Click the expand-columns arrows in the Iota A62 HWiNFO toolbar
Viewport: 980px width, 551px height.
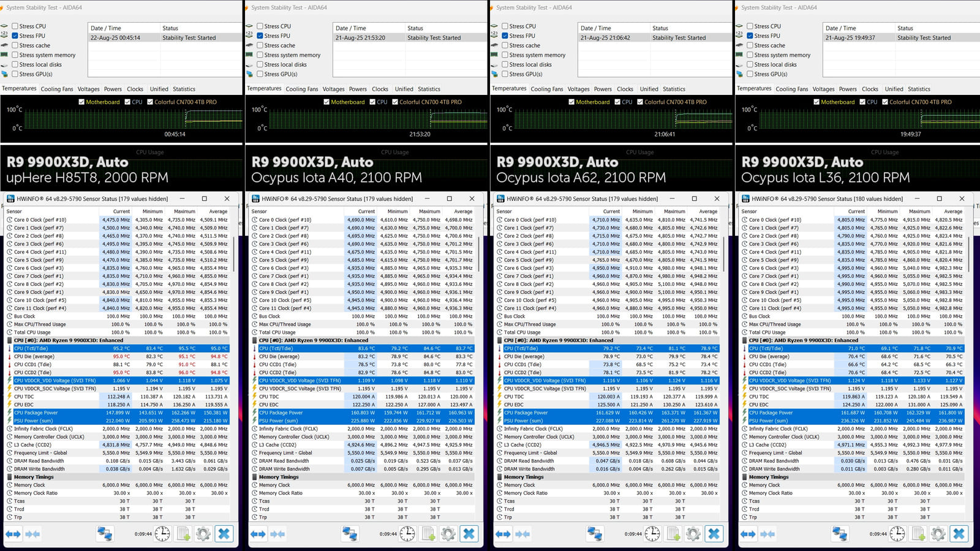[503, 534]
